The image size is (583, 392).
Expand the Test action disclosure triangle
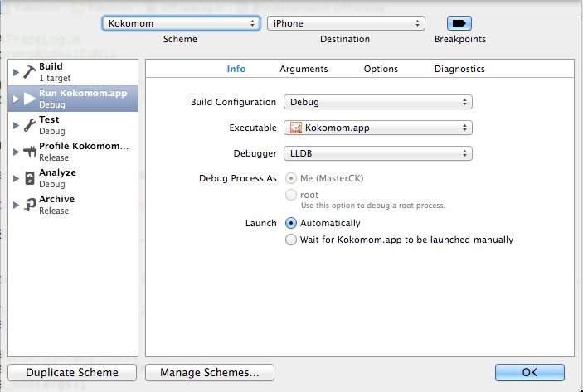16,125
